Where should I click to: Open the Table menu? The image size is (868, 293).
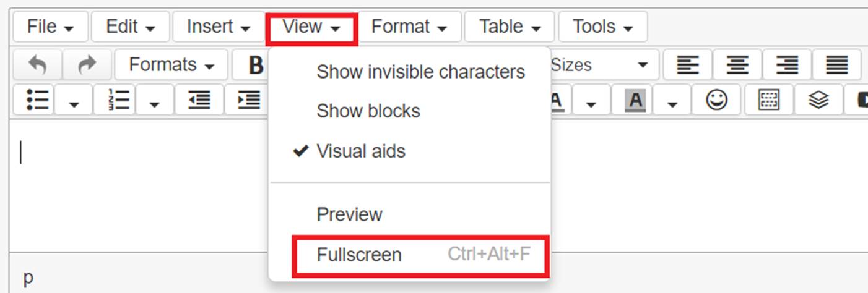(x=510, y=27)
